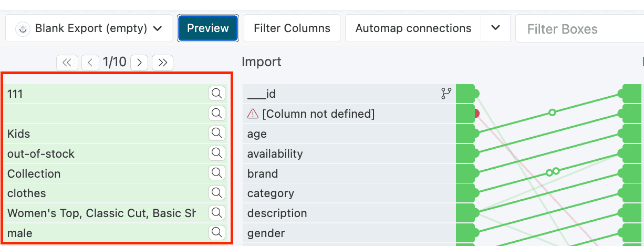Go to next preview record
Screen dimensions: 644x246
(139, 63)
